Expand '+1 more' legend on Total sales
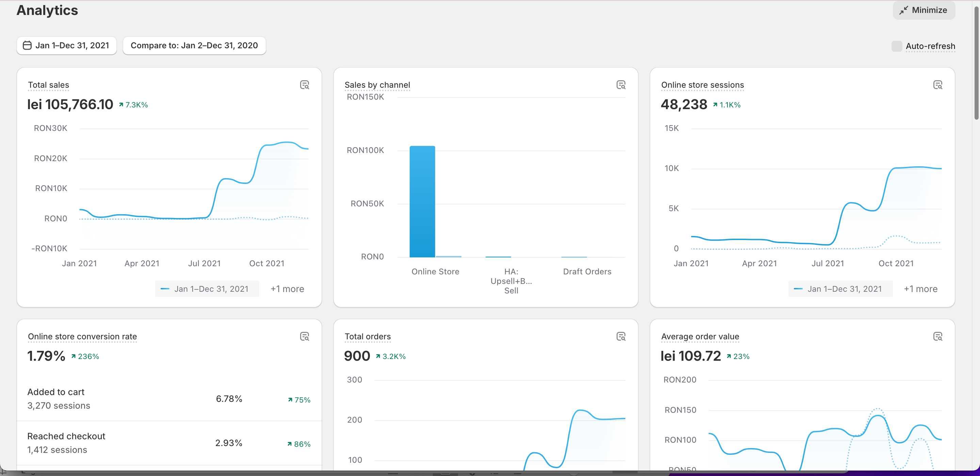Viewport: 980px width, 476px height. pyautogui.click(x=287, y=289)
